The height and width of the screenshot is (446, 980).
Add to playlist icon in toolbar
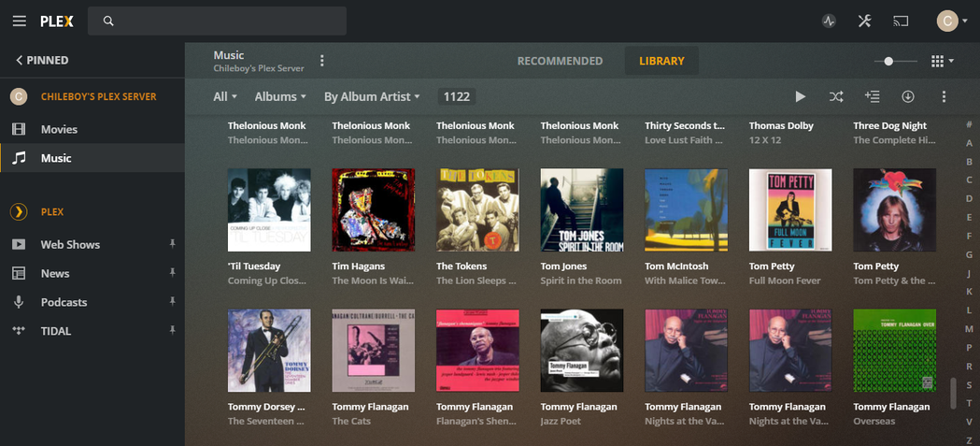872,96
